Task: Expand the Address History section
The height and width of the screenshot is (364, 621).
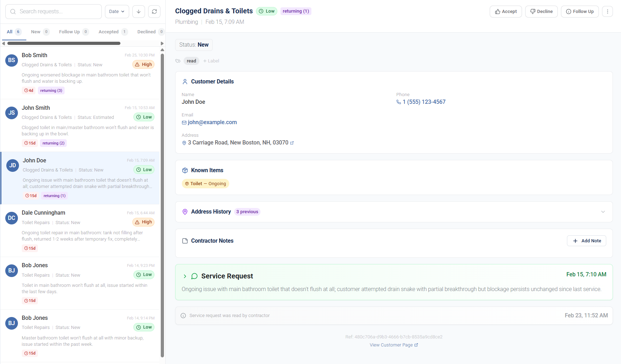Action: coord(603,212)
